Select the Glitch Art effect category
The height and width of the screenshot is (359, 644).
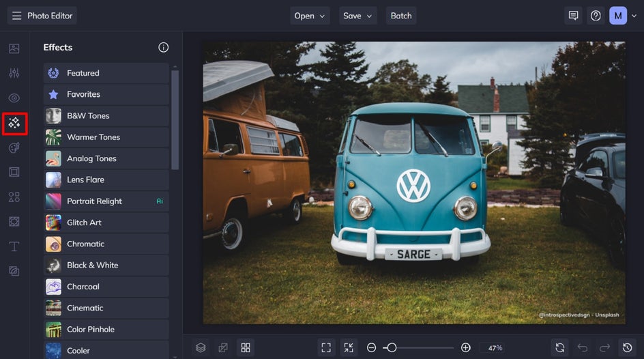(106, 222)
